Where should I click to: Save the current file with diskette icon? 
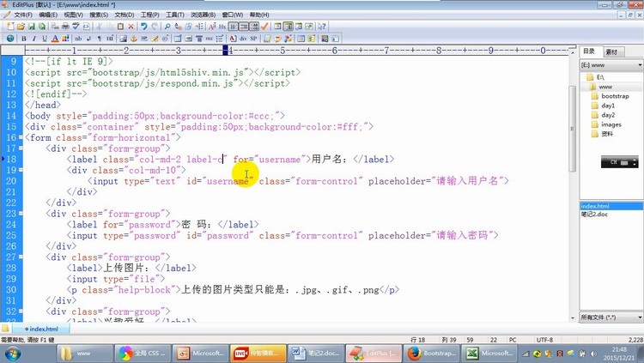point(31,27)
